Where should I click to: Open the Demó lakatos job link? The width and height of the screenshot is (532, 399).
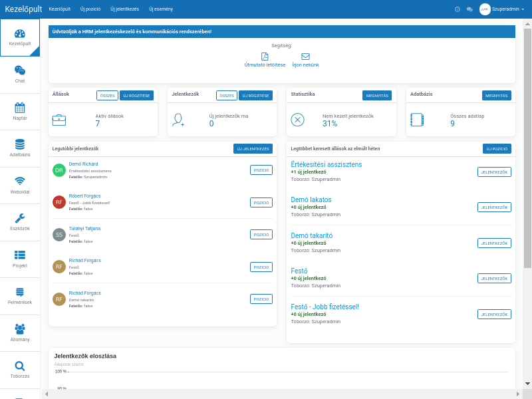click(311, 200)
